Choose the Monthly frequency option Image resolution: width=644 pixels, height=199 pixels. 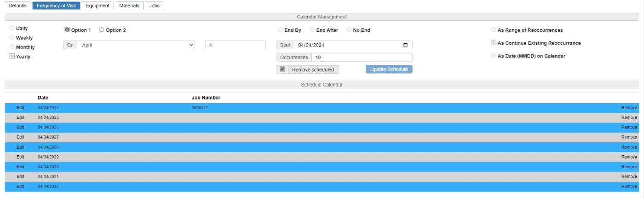point(12,47)
